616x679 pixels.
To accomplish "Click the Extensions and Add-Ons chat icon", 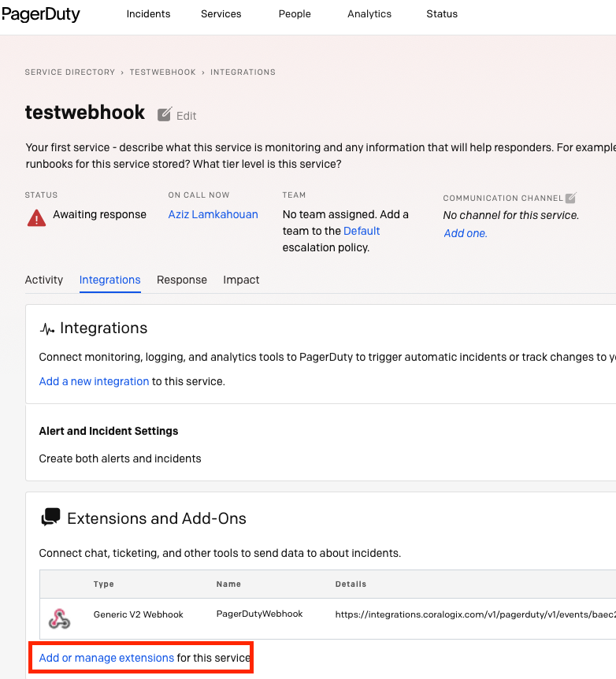I will click(x=50, y=517).
